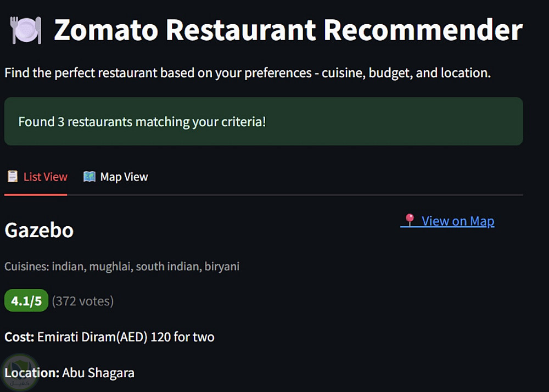Image resolution: width=549 pixels, height=392 pixels.
Task: Click the bold Cost label
Action: pyautogui.click(x=19, y=337)
